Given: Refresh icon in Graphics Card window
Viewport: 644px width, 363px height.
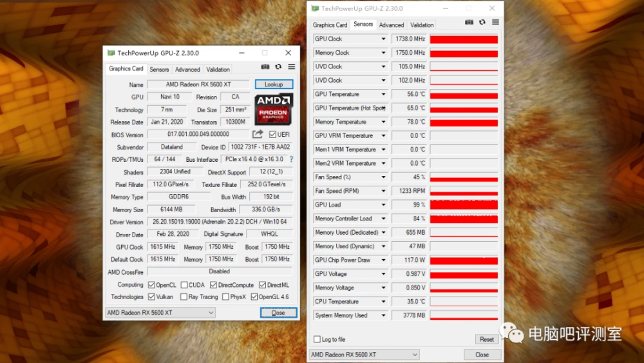Looking at the screenshot, I should [x=278, y=66].
